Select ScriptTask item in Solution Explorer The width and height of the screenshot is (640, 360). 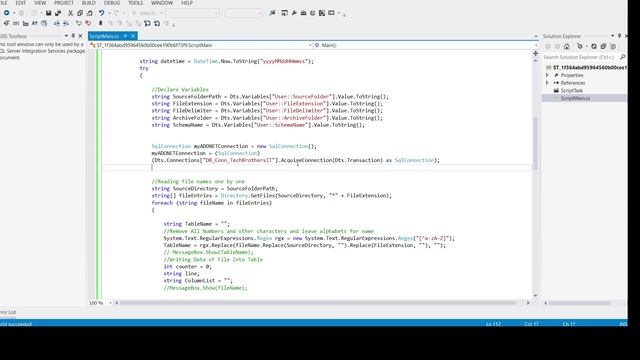tap(571, 91)
